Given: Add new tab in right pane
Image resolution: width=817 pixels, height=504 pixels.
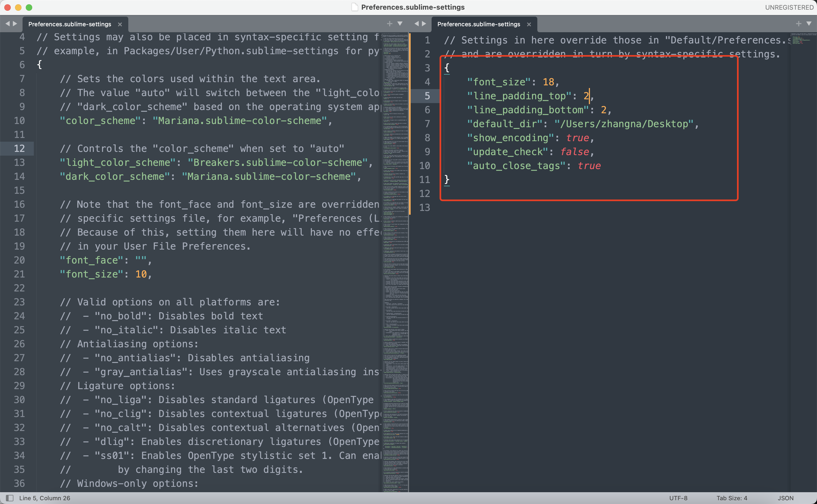Looking at the screenshot, I should (x=798, y=24).
